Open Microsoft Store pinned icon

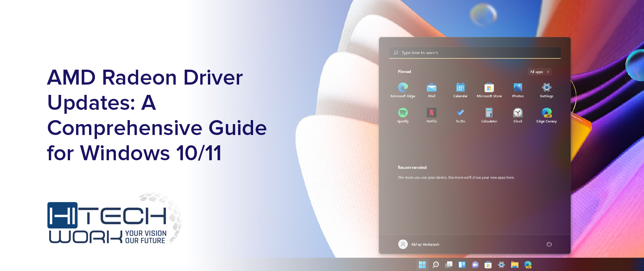pos(489,90)
